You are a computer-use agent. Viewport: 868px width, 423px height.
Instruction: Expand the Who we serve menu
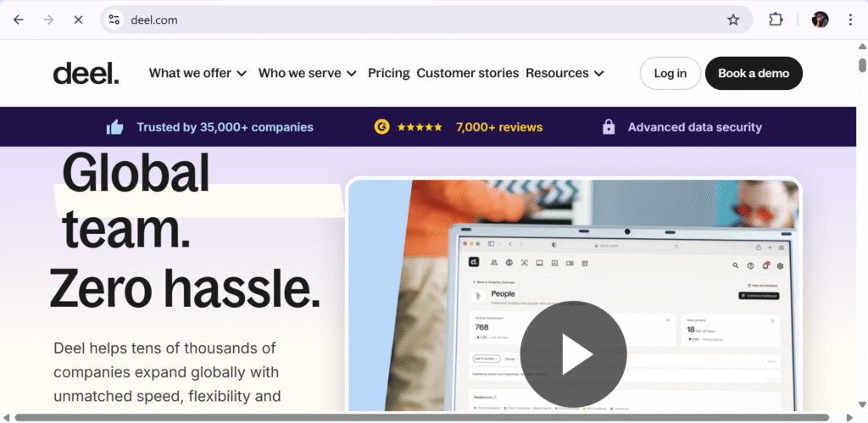point(307,73)
